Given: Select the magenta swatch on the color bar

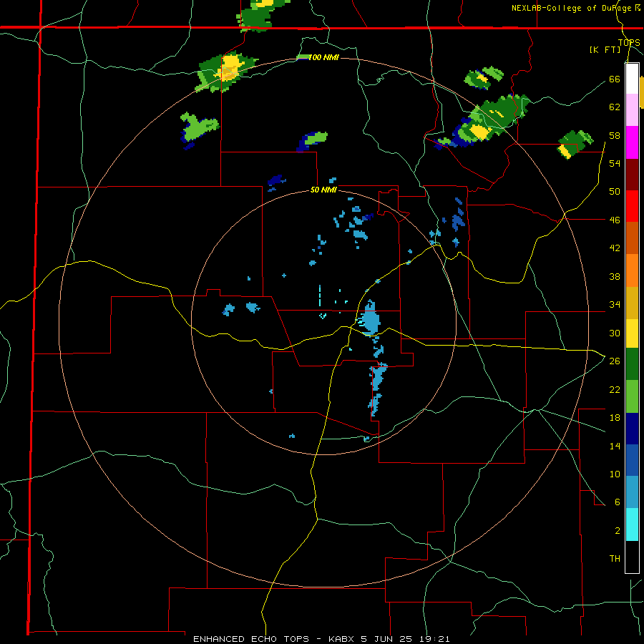Looking at the screenshot, I should coord(632,142).
